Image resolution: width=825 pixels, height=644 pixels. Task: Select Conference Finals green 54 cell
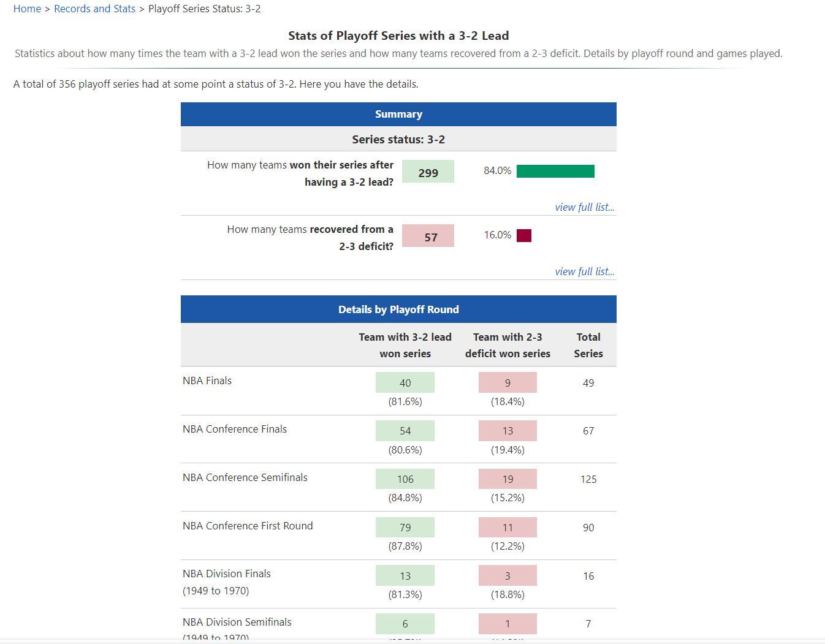click(x=405, y=431)
